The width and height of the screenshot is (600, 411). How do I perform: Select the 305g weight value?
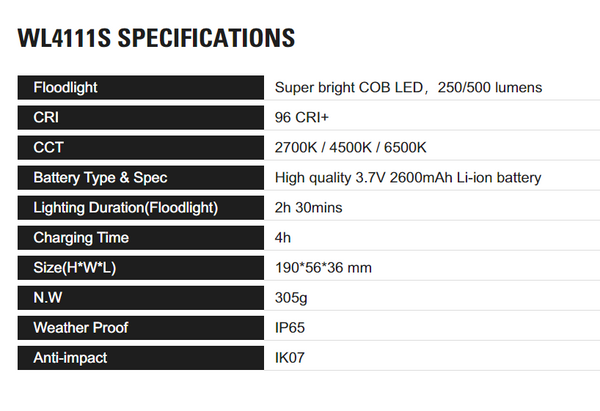(291, 298)
